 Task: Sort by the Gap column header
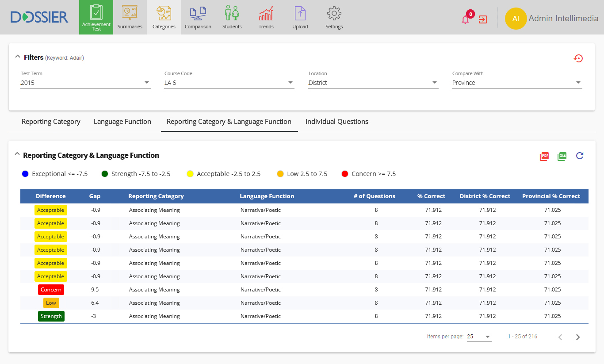[95, 196]
